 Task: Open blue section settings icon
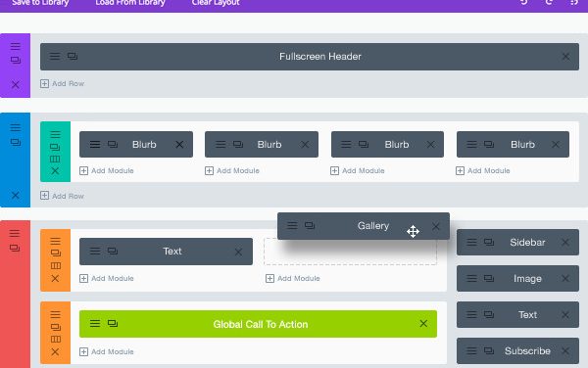(16, 127)
